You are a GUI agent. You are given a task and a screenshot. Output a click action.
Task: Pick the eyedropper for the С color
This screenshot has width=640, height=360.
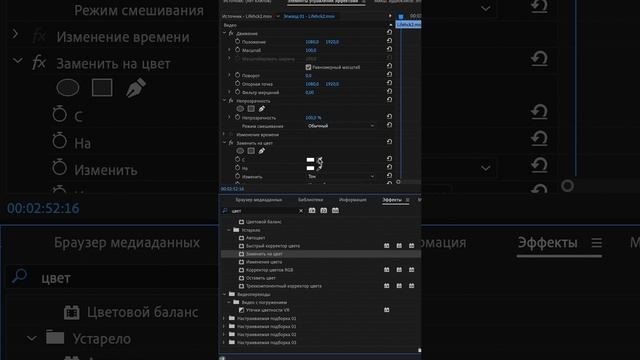coord(320,160)
